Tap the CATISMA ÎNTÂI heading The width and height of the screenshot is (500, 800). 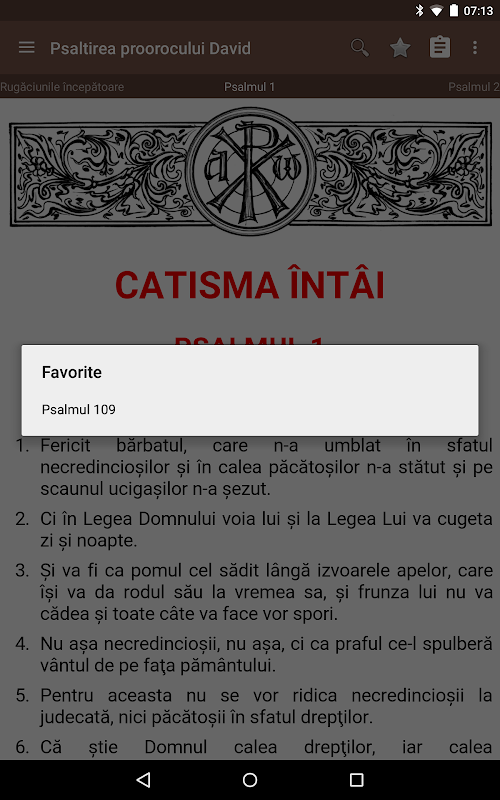click(x=249, y=285)
